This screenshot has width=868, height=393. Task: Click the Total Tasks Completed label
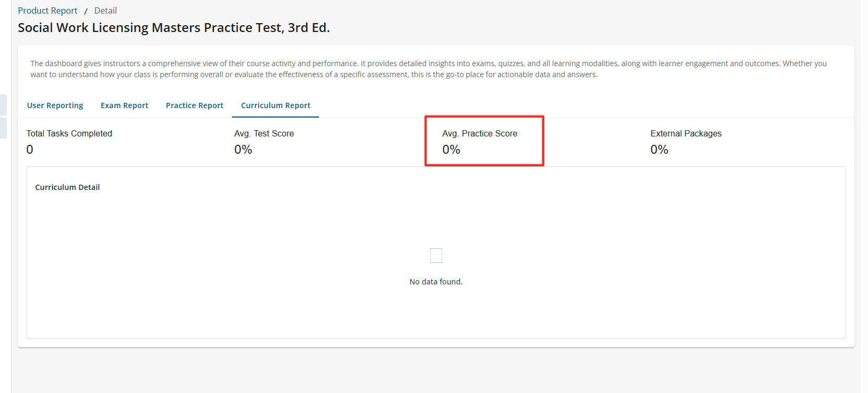[69, 134]
